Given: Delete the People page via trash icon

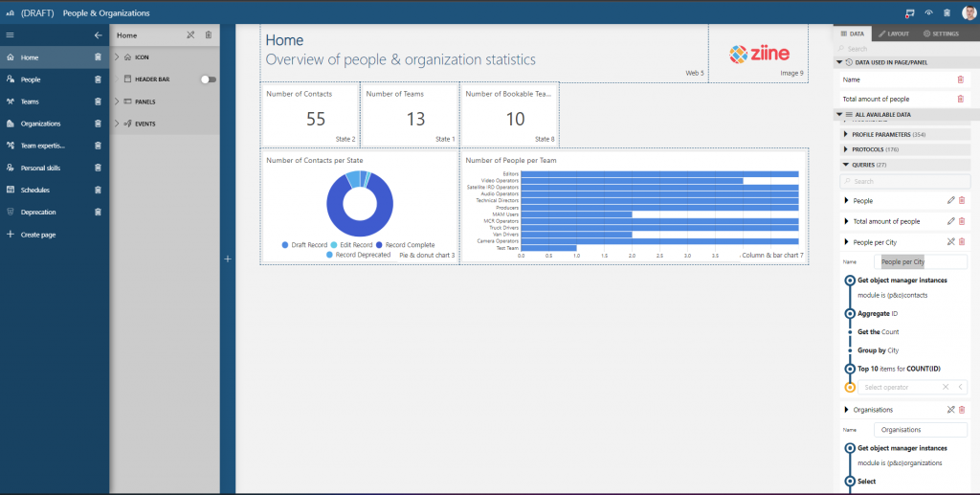Looking at the screenshot, I should pyautogui.click(x=98, y=79).
